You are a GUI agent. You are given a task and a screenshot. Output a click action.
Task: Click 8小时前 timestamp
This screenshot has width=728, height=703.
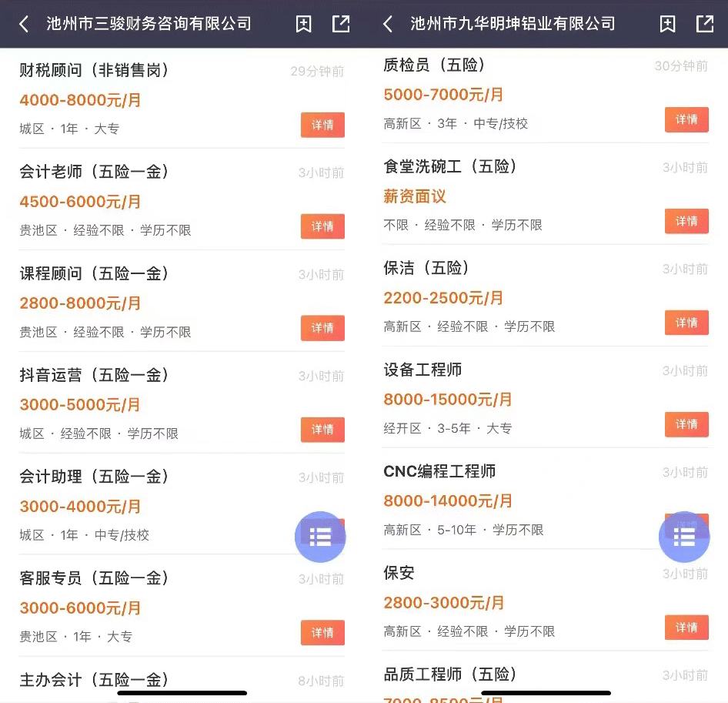pyautogui.click(x=321, y=681)
